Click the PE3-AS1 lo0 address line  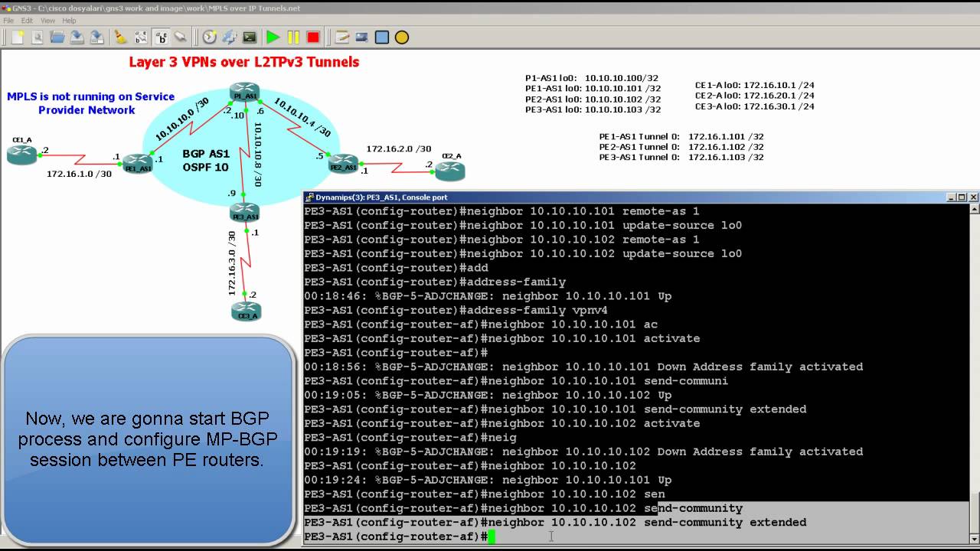[x=593, y=109]
